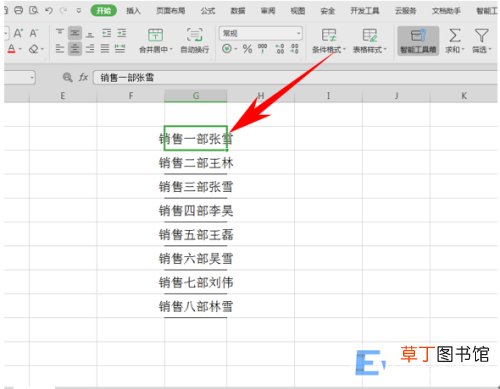The image size is (500, 389).
Task: Open the 云服务 ribbon tab
Action: point(406,11)
